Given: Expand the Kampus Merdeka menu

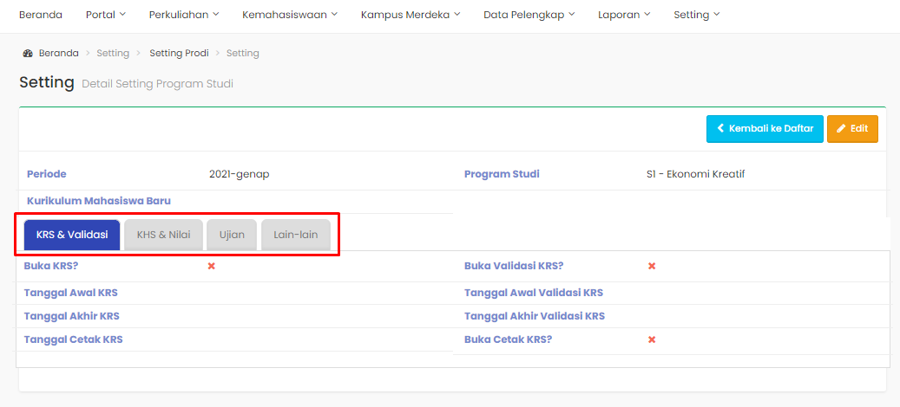Looking at the screenshot, I should click(410, 15).
